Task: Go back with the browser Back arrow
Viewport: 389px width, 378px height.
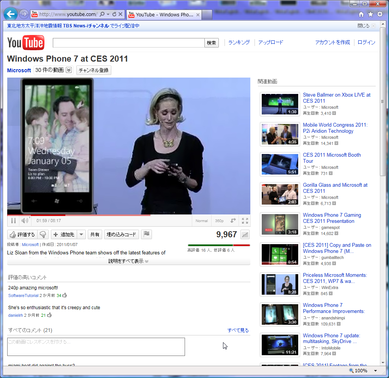Action: [x=11, y=14]
